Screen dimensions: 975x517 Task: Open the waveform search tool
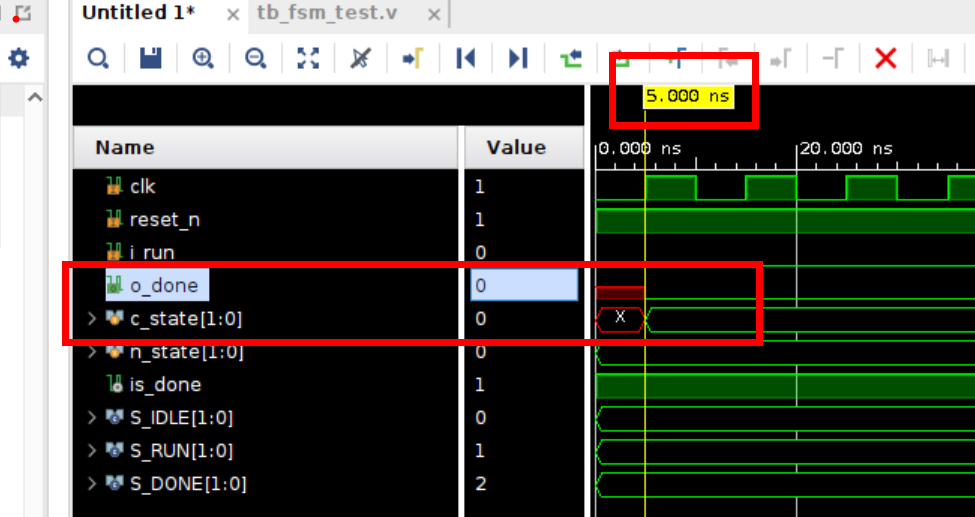click(x=98, y=59)
